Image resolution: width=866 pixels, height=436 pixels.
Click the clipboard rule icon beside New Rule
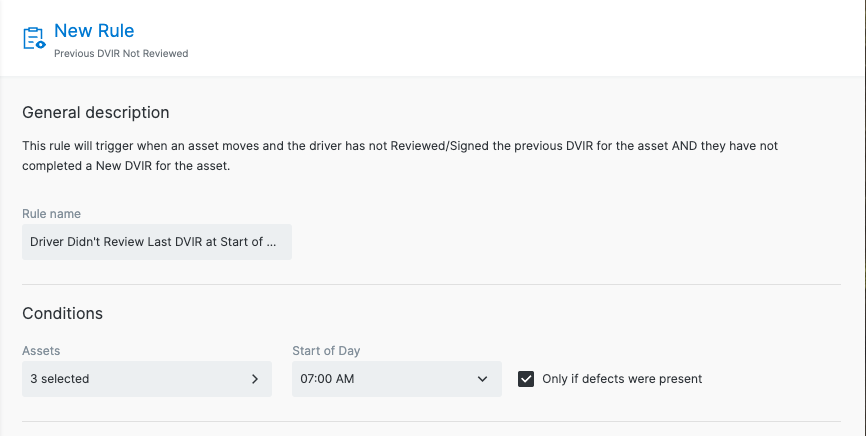coord(34,38)
